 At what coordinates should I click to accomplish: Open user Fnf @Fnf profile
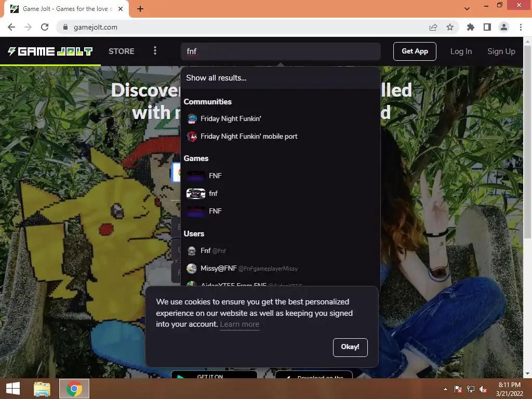pyautogui.click(x=281, y=250)
